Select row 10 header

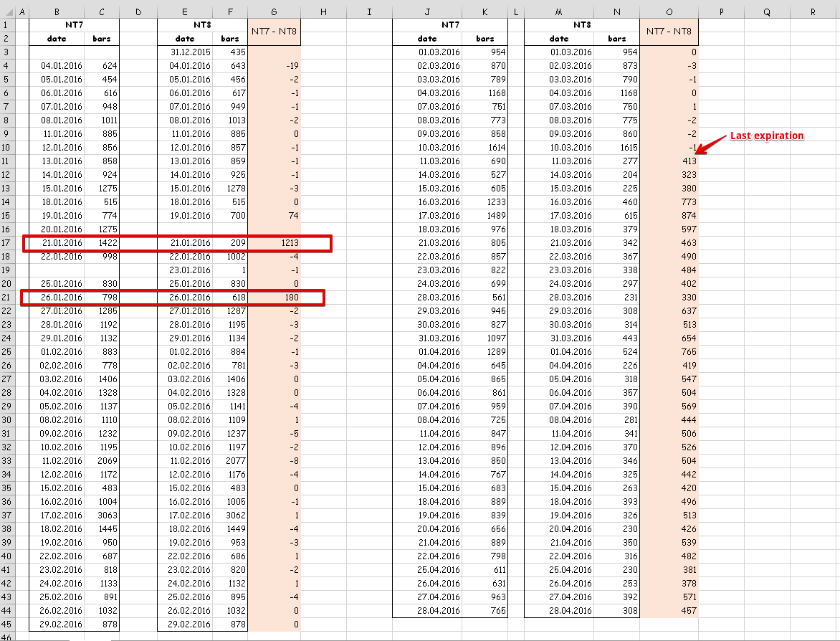tap(6, 148)
